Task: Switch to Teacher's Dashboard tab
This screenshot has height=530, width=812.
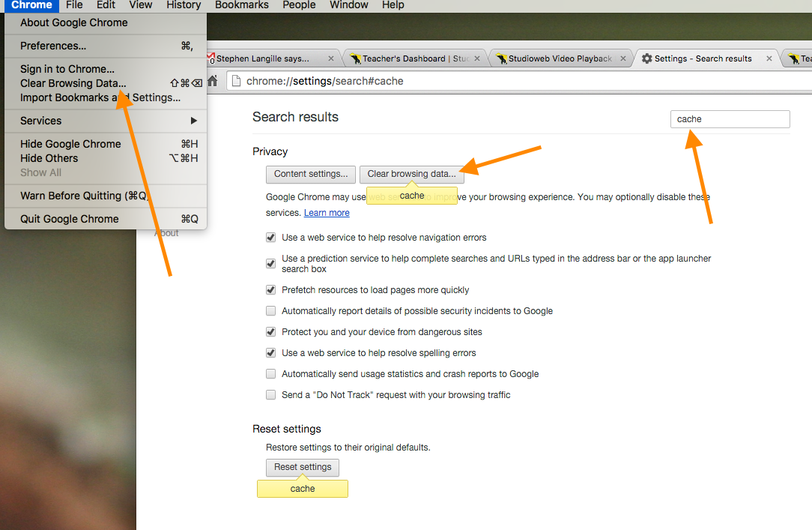Action: [x=413, y=58]
